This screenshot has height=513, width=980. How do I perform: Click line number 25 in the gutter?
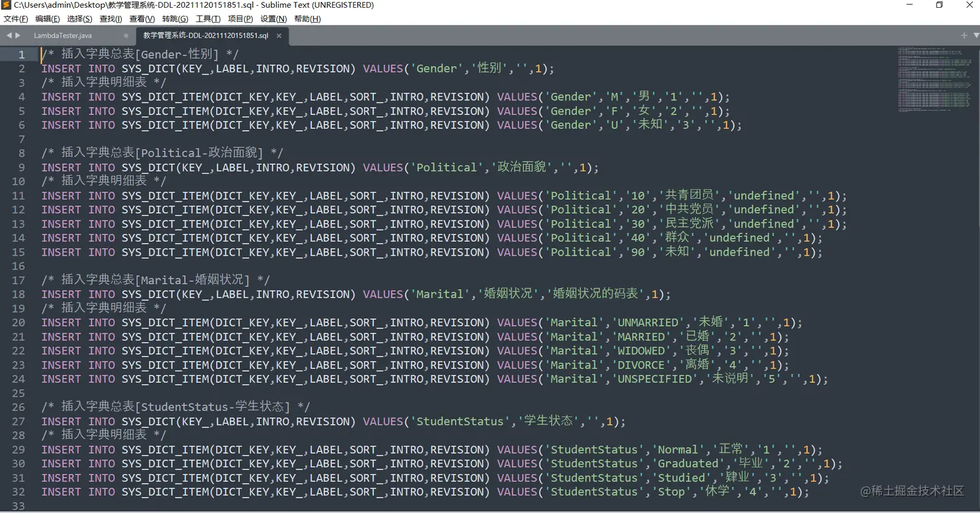point(18,393)
